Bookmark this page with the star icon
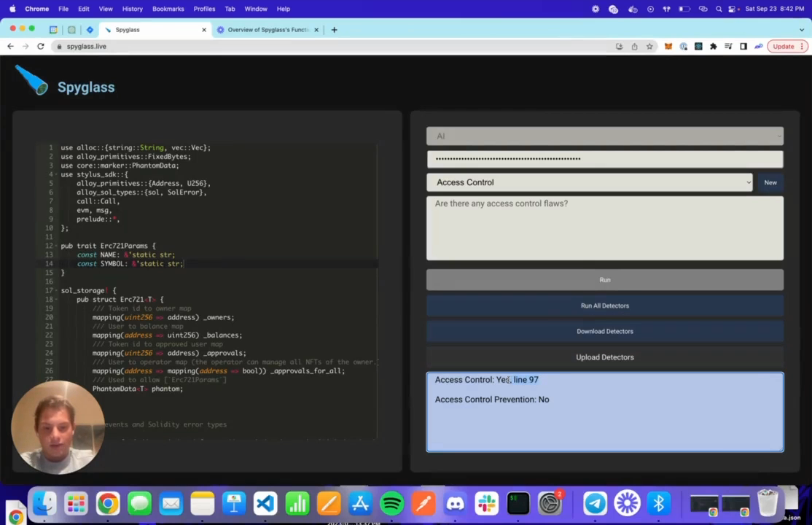The image size is (812, 525). coord(649,46)
